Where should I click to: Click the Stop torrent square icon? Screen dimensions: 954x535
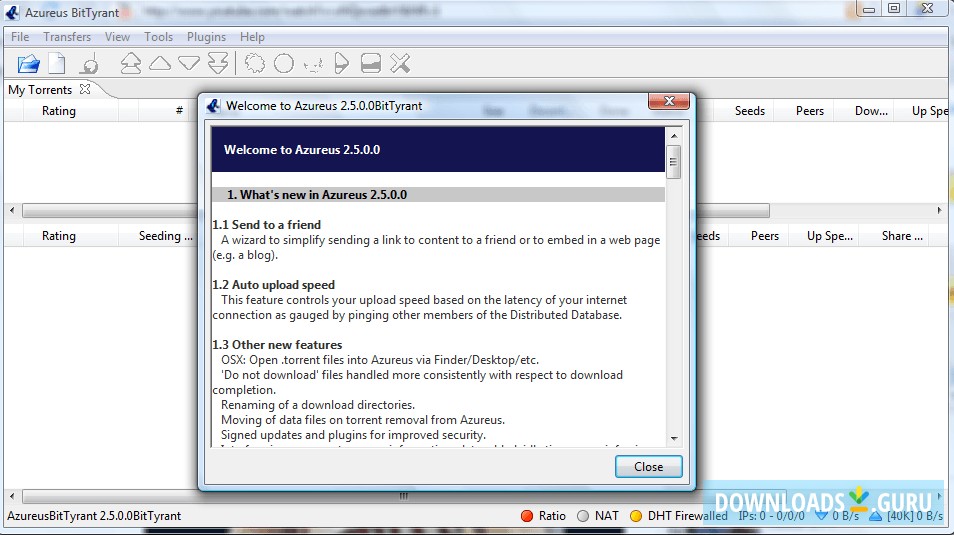coord(371,63)
